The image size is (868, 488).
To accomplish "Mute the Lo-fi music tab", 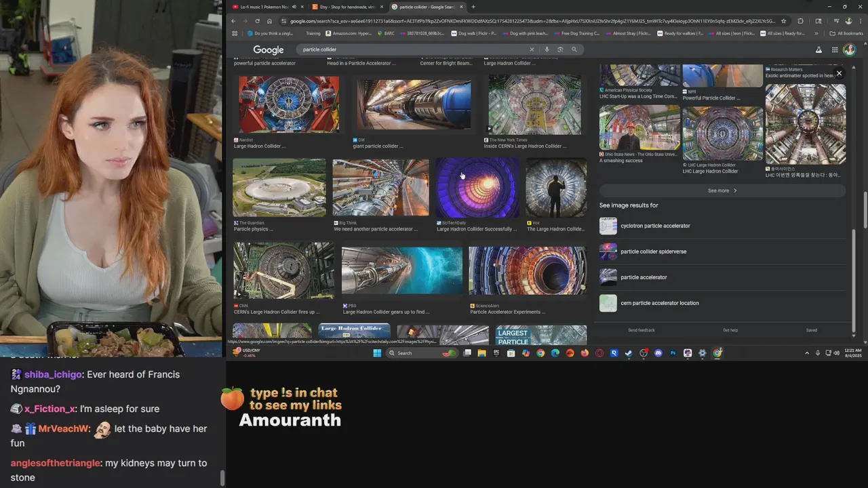I will [294, 7].
